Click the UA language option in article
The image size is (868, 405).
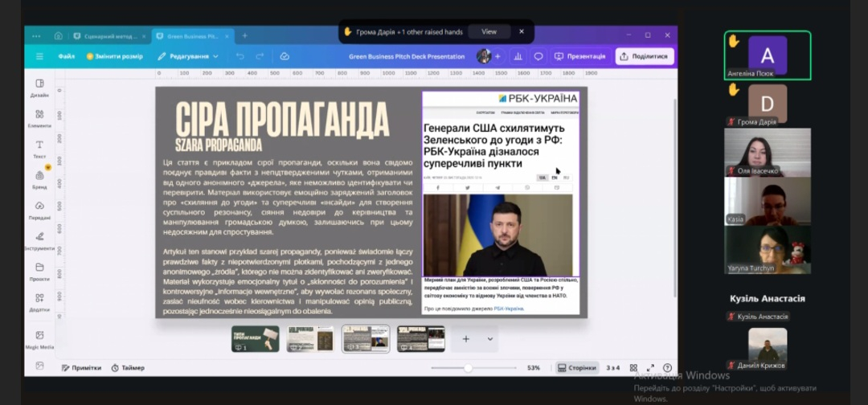542,178
